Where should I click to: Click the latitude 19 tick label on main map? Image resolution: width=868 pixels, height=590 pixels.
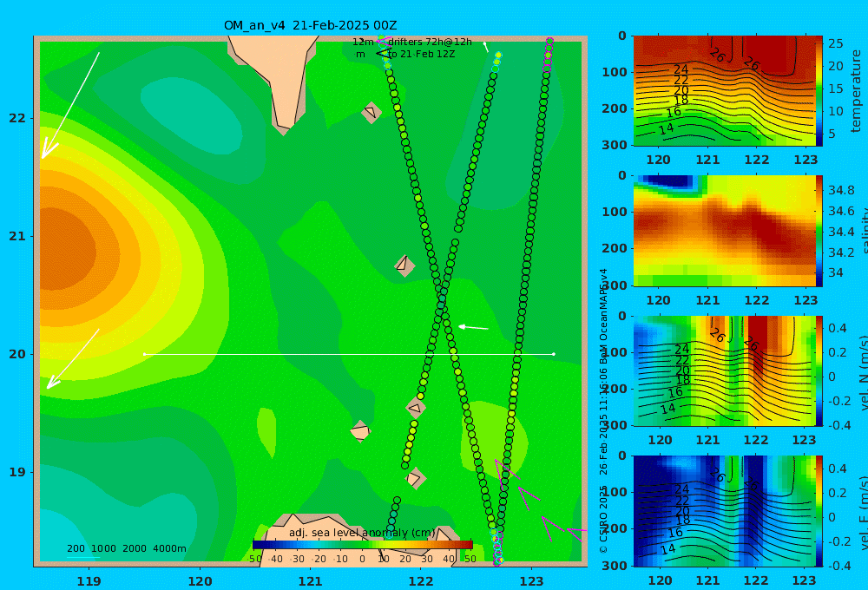17,472
